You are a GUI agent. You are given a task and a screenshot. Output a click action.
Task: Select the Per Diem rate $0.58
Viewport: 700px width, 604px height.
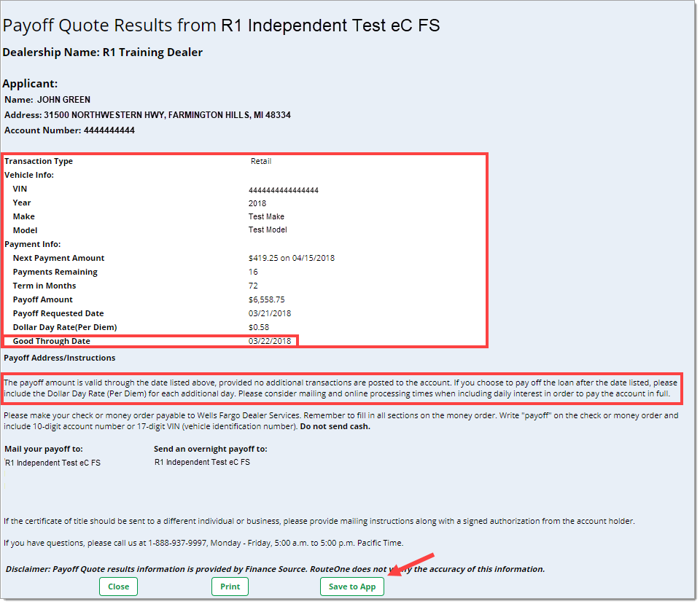click(258, 327)
